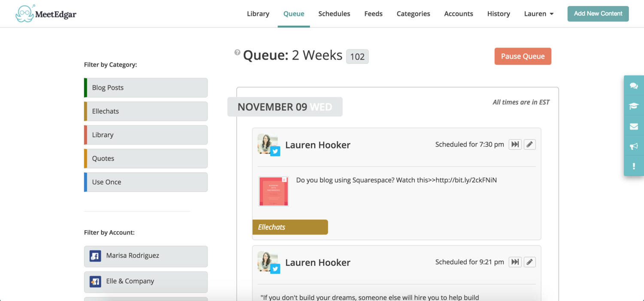Open the Lauren account dropdown
The image size is (644, 301).
click(x=539, y=14)
